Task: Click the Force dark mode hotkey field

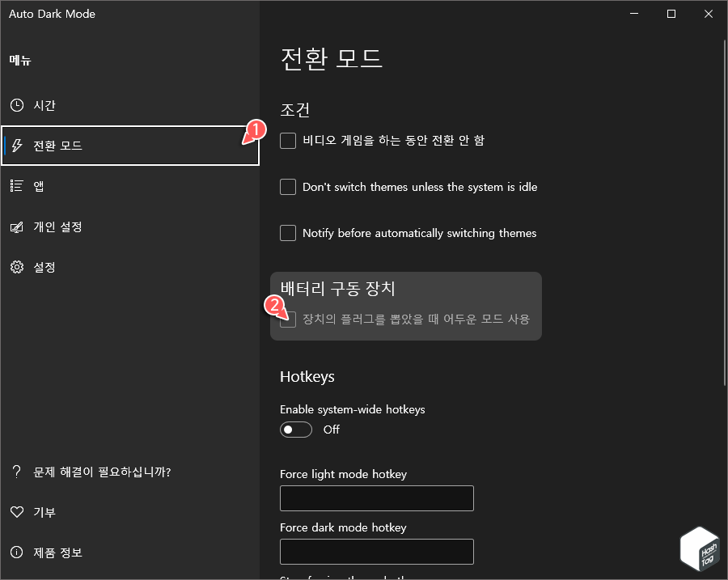Action: [376, 552]
